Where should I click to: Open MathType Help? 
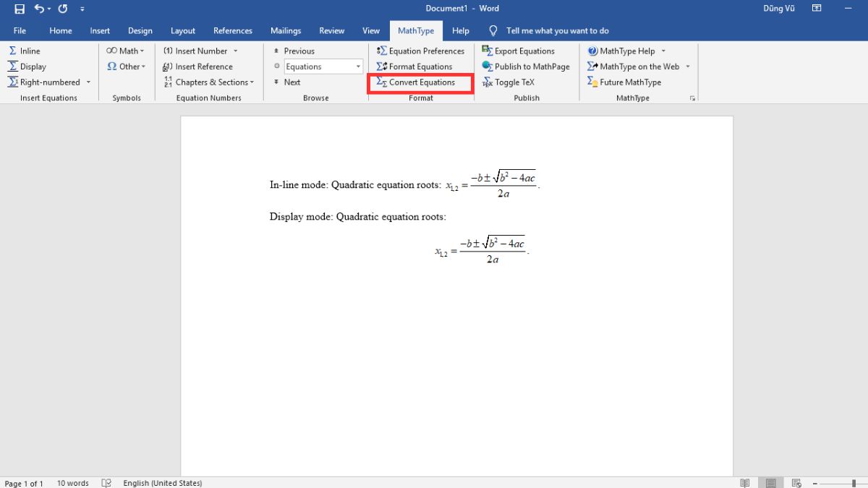click(625, 51)
